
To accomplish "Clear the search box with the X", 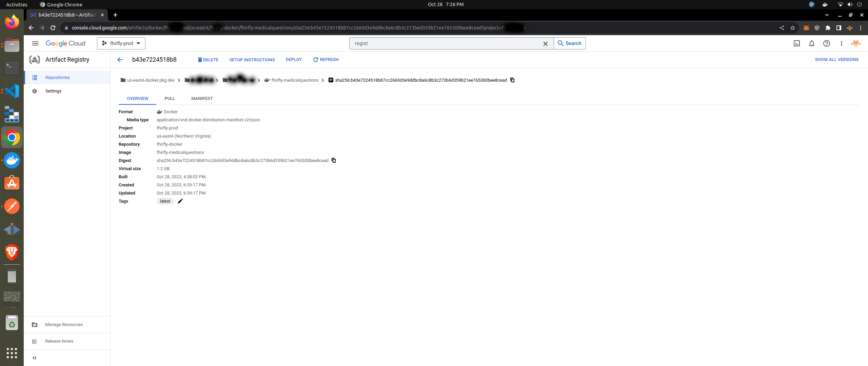I will pos(545,43).
